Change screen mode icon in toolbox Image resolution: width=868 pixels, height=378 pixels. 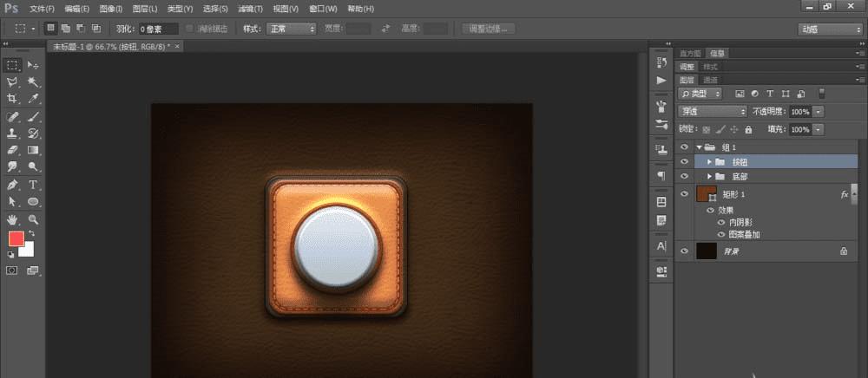tap(33, 270)
